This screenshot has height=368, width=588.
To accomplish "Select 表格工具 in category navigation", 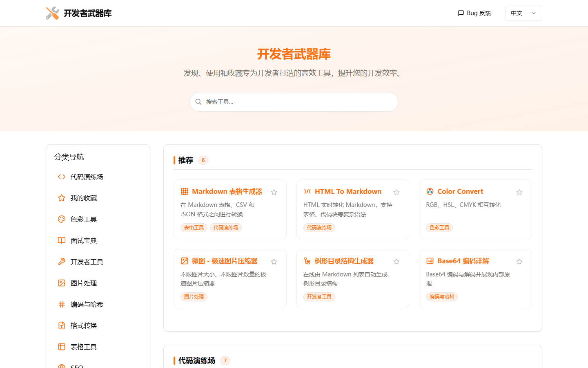I will pyautogui.click(x=98, y=347).
